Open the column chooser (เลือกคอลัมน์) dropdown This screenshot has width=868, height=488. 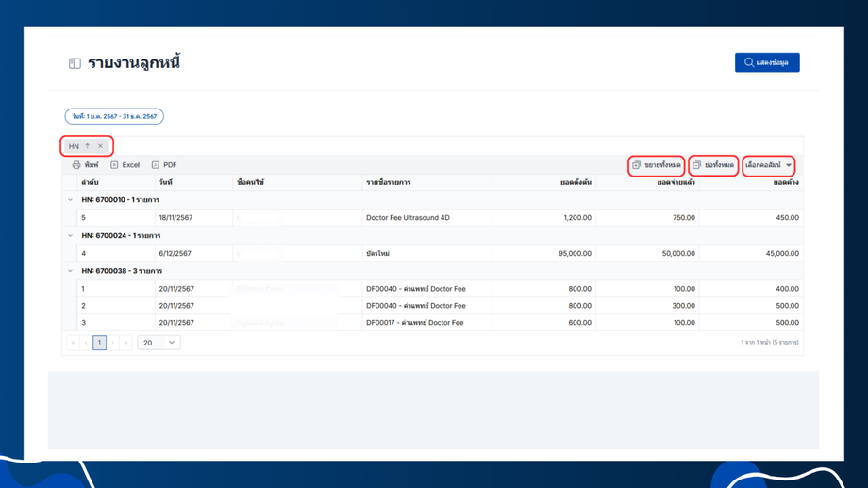(768, 165)
